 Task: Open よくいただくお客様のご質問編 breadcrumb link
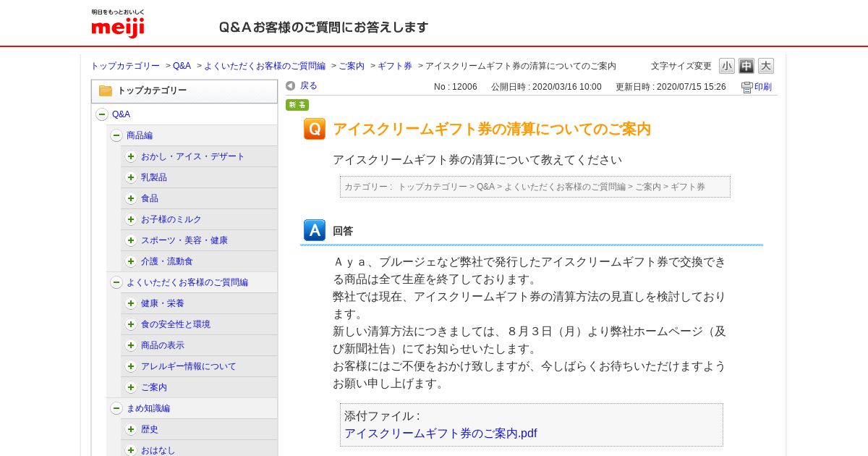(265, 66)
